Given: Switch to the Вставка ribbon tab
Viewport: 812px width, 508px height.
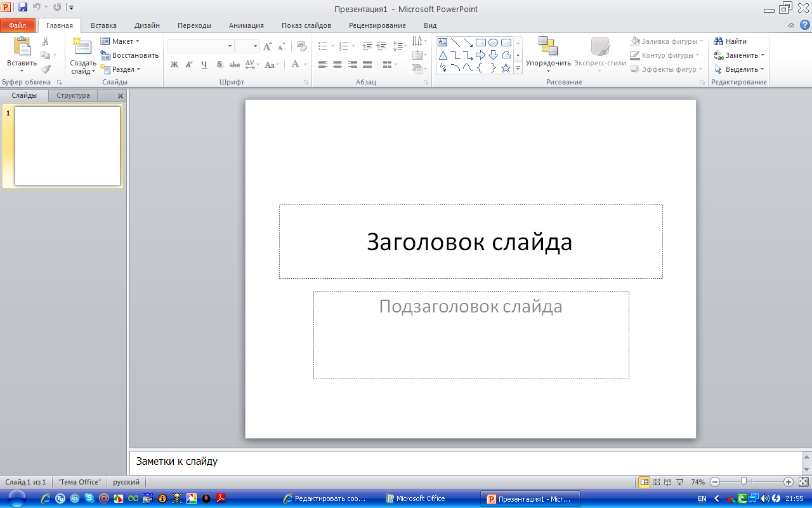Looking at the screenshot, I should [103, 25].
